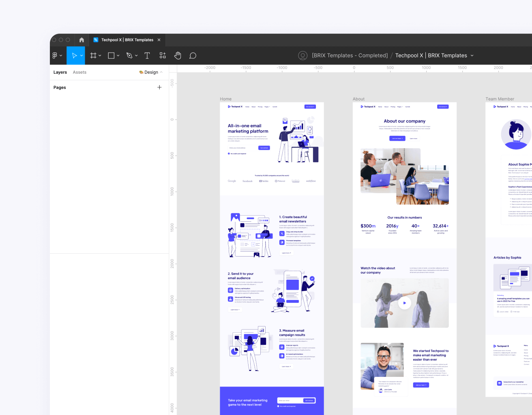
Task: Open the Design page selector dropdown
Action: (151, 72)
